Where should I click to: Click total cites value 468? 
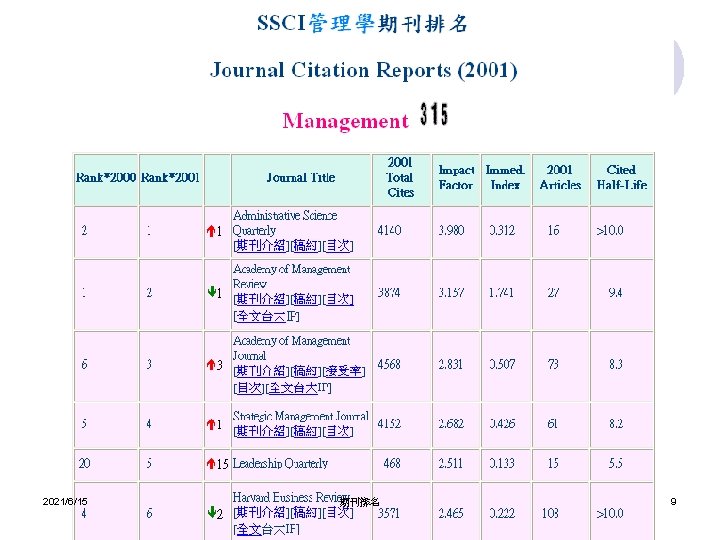pos(392,463)
